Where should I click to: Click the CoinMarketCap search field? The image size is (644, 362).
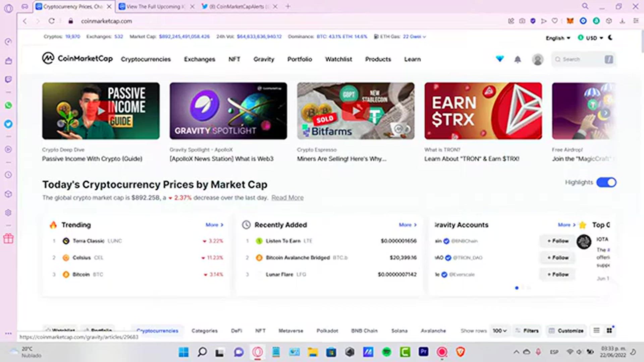(x=583, y=59)
